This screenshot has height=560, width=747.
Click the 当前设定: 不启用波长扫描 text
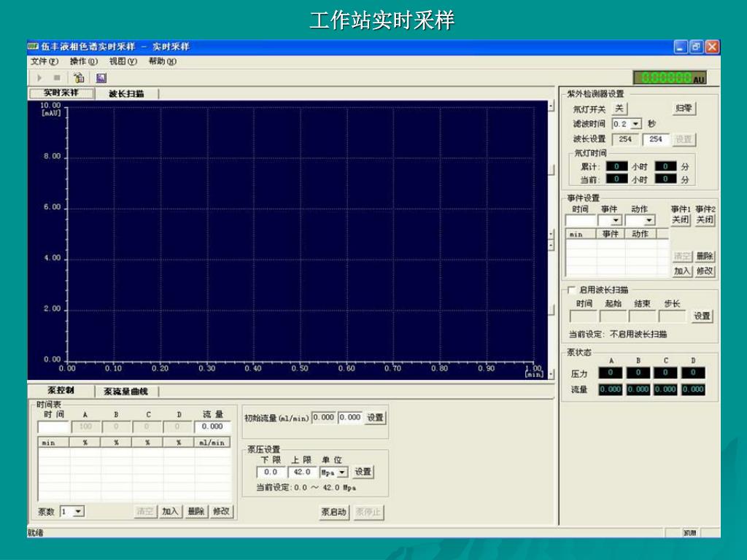618,334
